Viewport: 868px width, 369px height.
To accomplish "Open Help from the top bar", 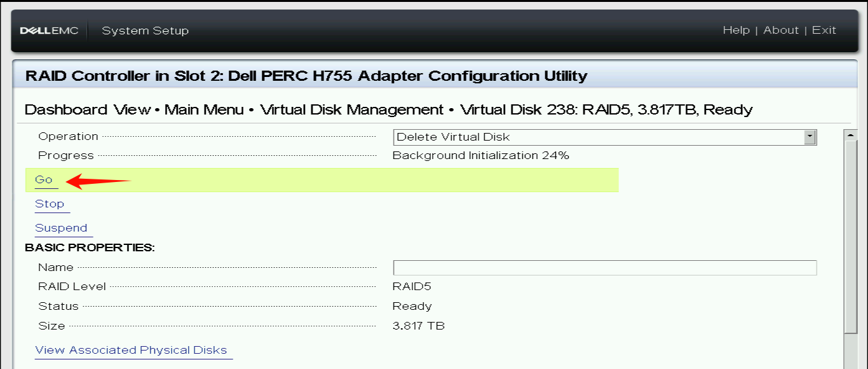I will [736, 30].
